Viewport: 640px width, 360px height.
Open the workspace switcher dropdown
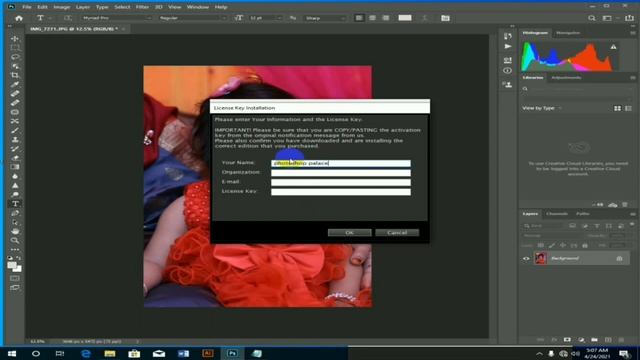click(609, 18)
